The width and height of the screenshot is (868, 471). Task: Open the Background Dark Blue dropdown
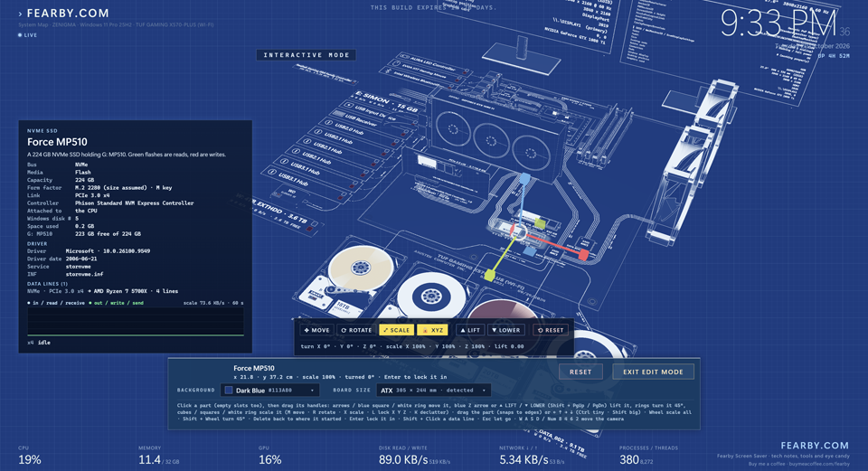coord(269,391)
